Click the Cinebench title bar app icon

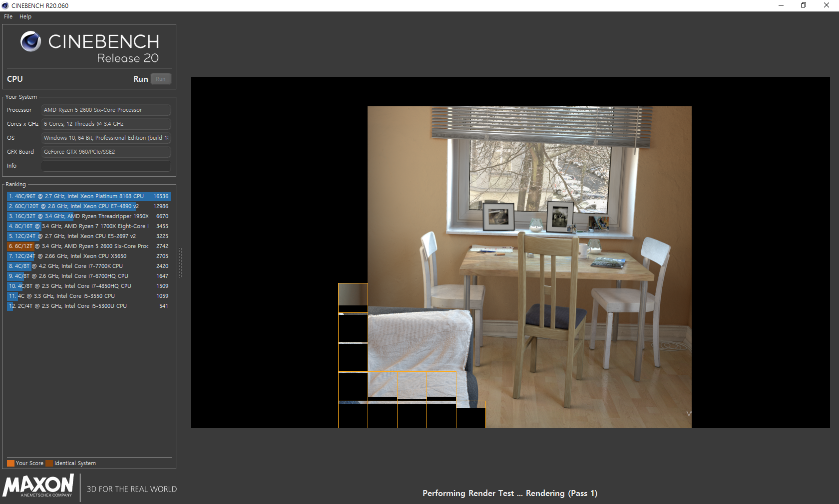point(5,5)
